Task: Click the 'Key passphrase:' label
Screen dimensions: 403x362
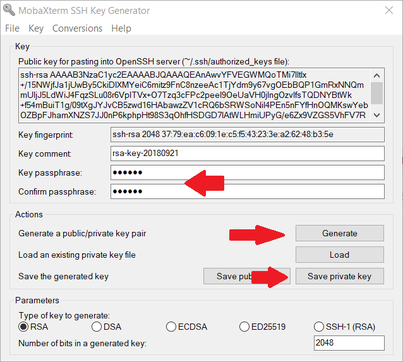Action: coord(50,173)
